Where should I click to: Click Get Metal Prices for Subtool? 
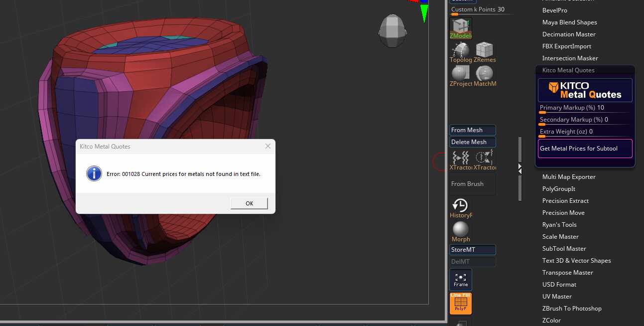pos(585,148)
